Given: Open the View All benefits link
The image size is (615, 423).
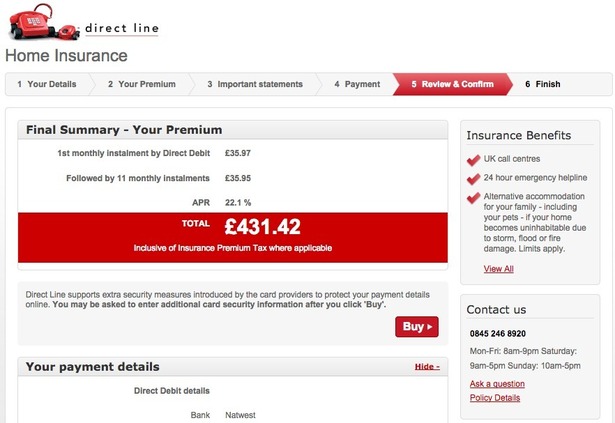Looking at the screenshot, I should [x=498, y=269].
